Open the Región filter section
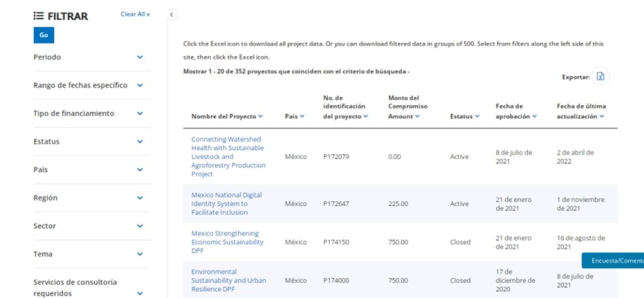The image size is (644, 298). [x=140, y=198]
